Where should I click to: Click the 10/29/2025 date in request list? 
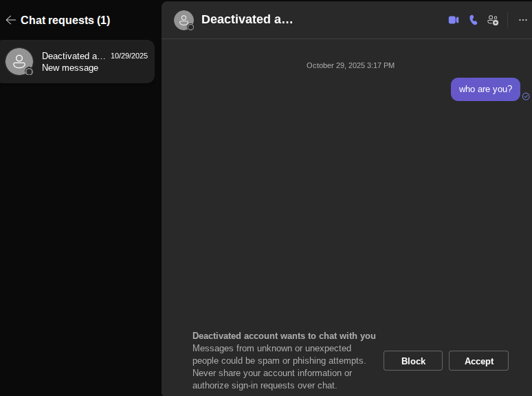(129, 56)
